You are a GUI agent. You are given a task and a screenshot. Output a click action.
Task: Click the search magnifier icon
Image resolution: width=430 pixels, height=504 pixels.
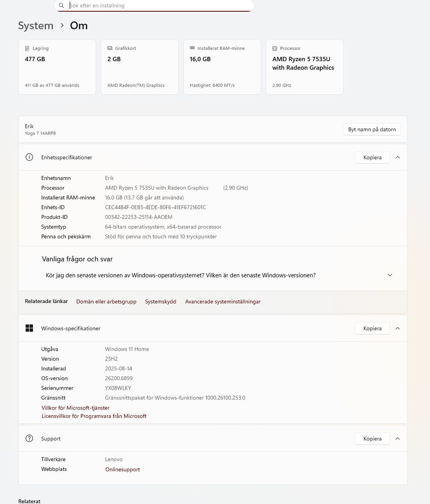pos(61,5)
